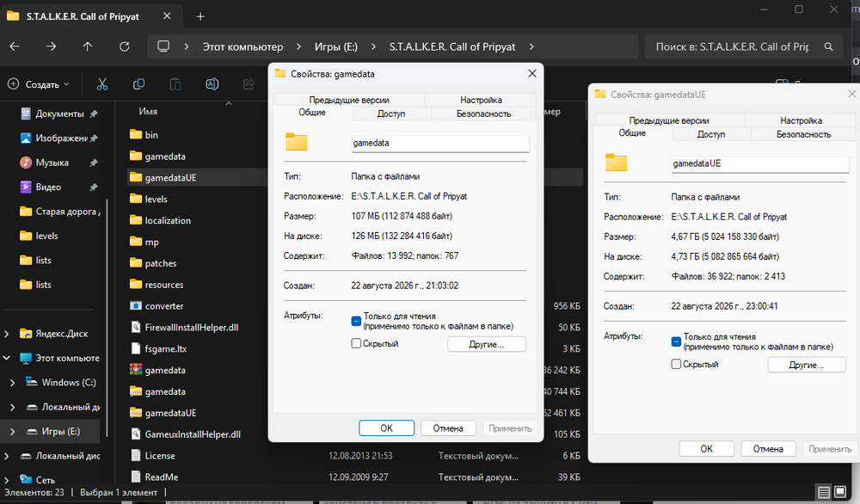860x504 pixels.
Task: Open chevron after Игры (E:) in address bar
Action: pos(373,46)
